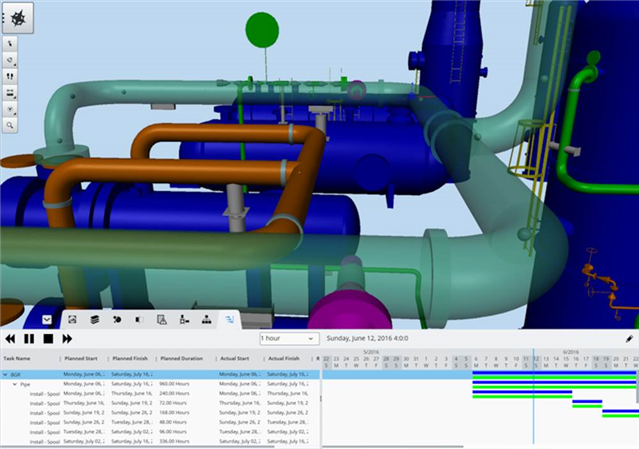Open the element attributes panel tab
This screenshot has height=449, width=639.
[x=184, y=319]
